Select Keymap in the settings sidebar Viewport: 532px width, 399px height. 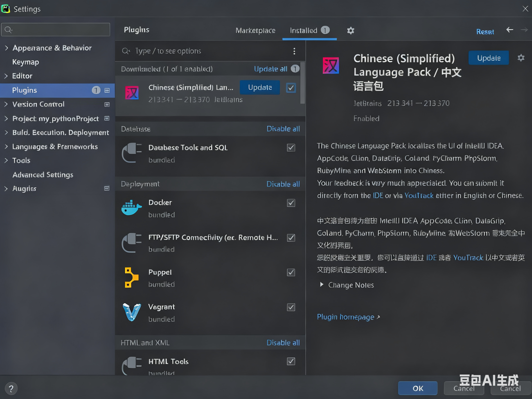tap(25, 62)
